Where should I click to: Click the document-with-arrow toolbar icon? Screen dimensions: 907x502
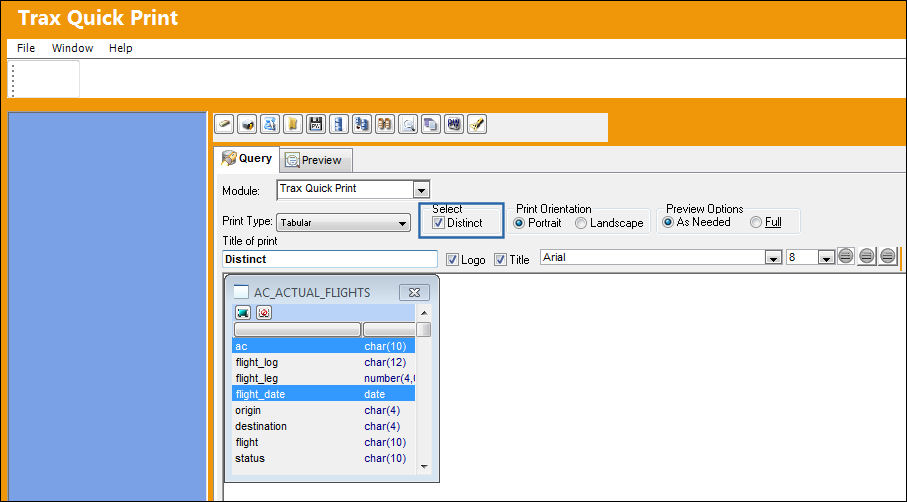coord(270,124)
